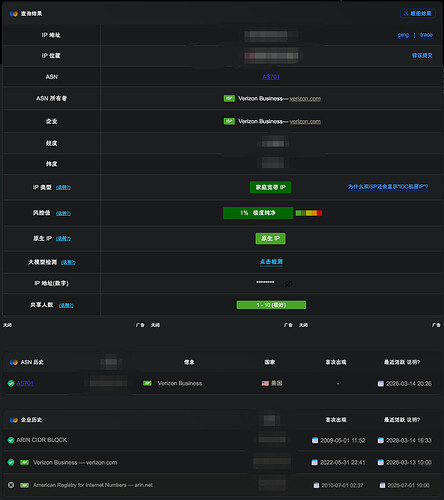The height and width of the screenshot is (500, 444).
Task: Open the AS701 link in ASN row
Action: pos(271,77)
